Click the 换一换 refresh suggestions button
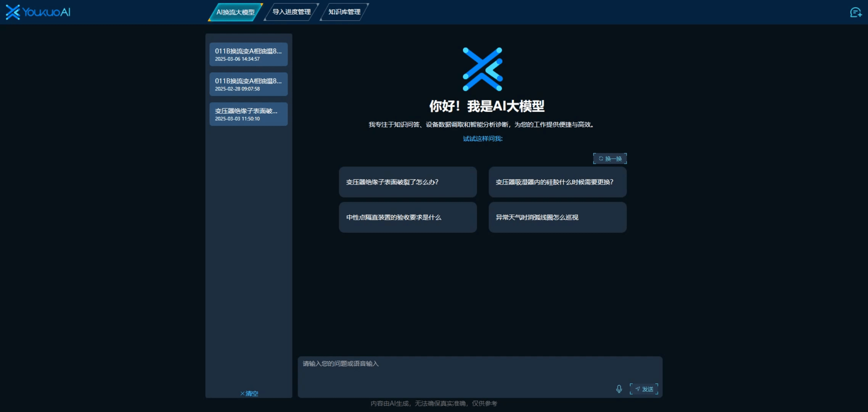 (610, 159)
